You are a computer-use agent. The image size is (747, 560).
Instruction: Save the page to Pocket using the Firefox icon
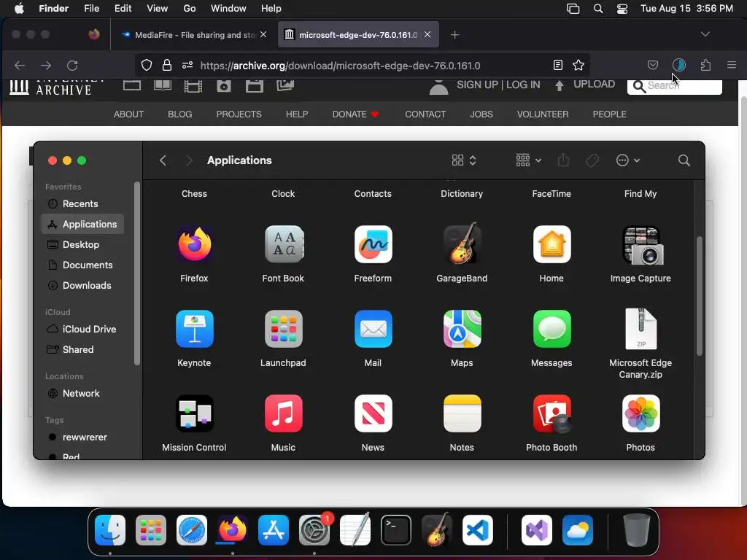653,65
